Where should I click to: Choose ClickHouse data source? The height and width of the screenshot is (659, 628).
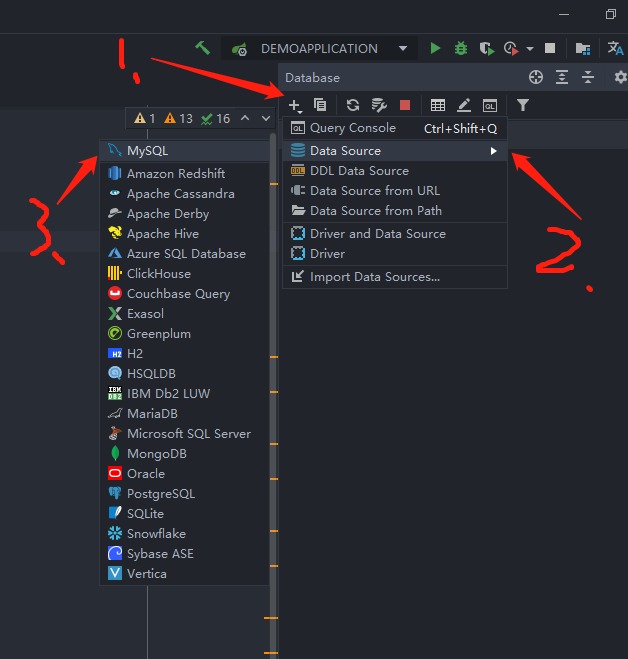pyautogui.click(x=185, y=274)
